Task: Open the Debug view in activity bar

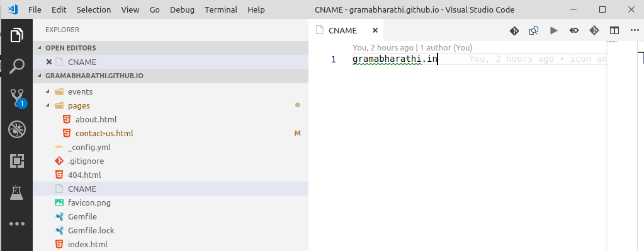Action: click(17, 130)
